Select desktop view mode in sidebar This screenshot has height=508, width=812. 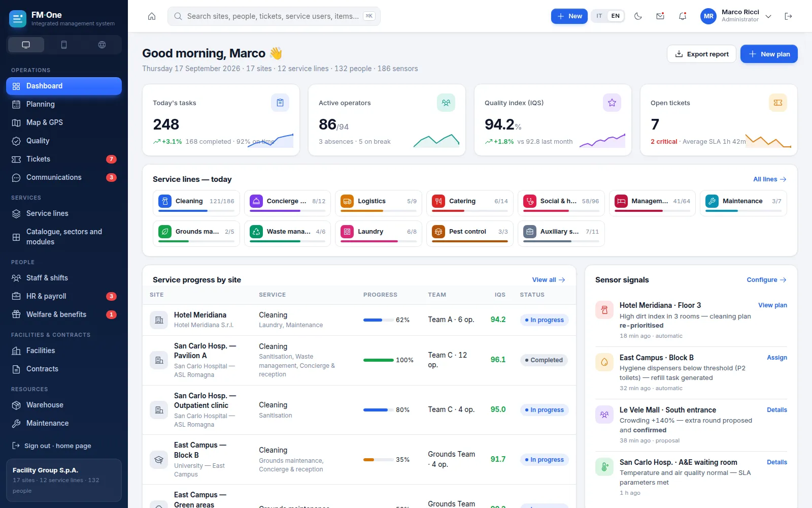click(26, 45)
